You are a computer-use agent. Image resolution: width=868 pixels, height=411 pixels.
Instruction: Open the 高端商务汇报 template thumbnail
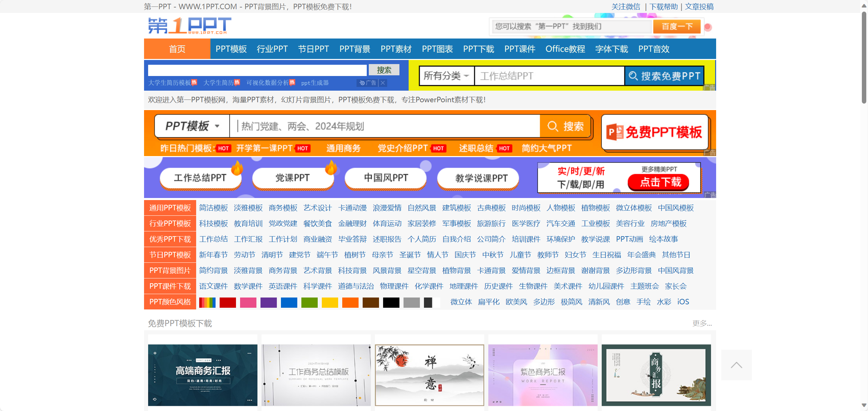pyautogui.click(x=203, y=375)
